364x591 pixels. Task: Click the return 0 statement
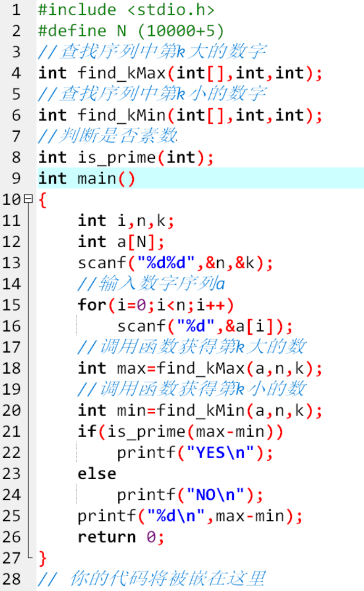[121, 537]
